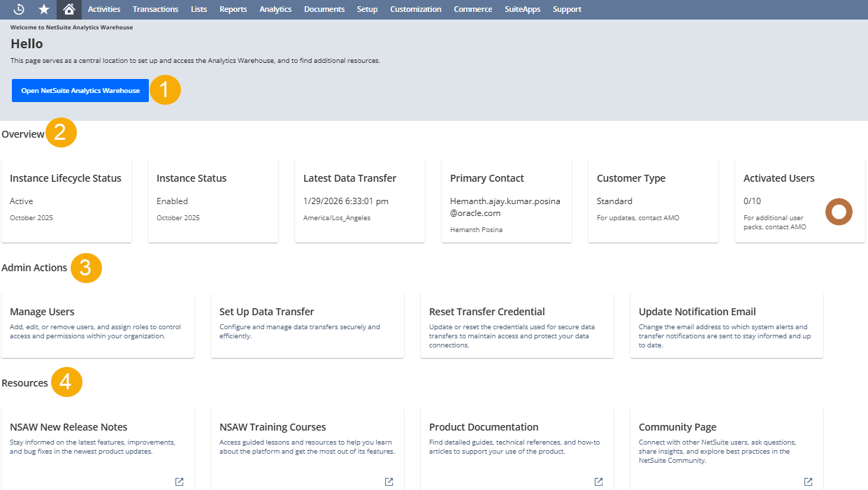The image size is (868, 490).
Task: Click Open NetSuite Analytics Warehouse
Action: click(80, 89)
